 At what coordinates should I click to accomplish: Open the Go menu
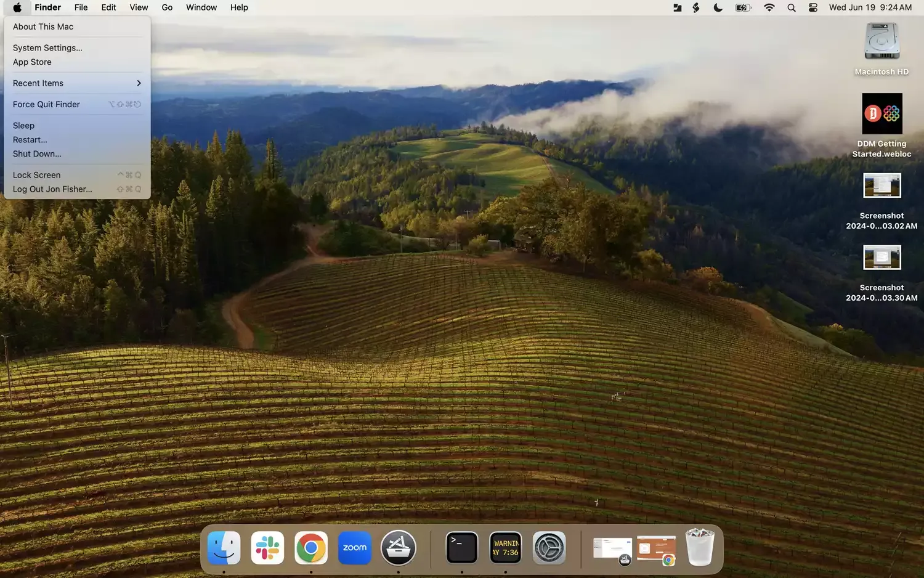[x=167, y=7]
